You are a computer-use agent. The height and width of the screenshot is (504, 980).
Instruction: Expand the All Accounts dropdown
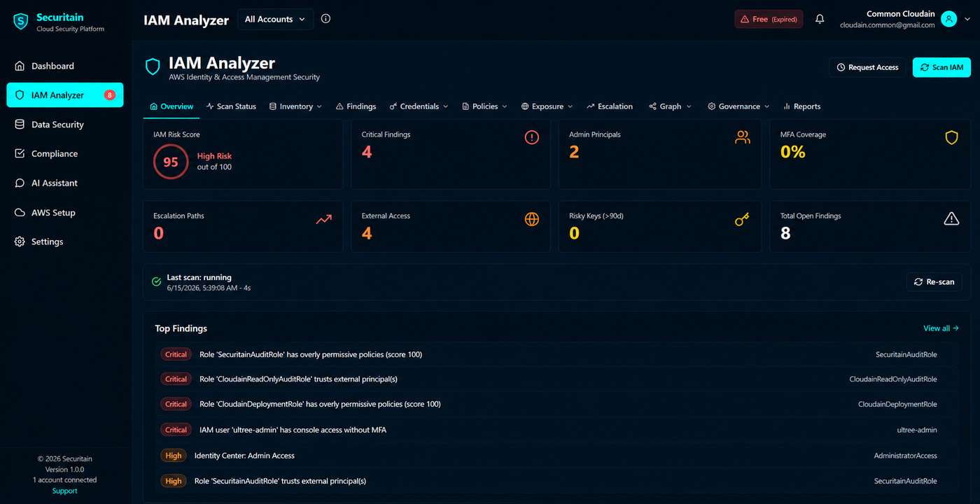pyautogui.click(x=275, y=19)
